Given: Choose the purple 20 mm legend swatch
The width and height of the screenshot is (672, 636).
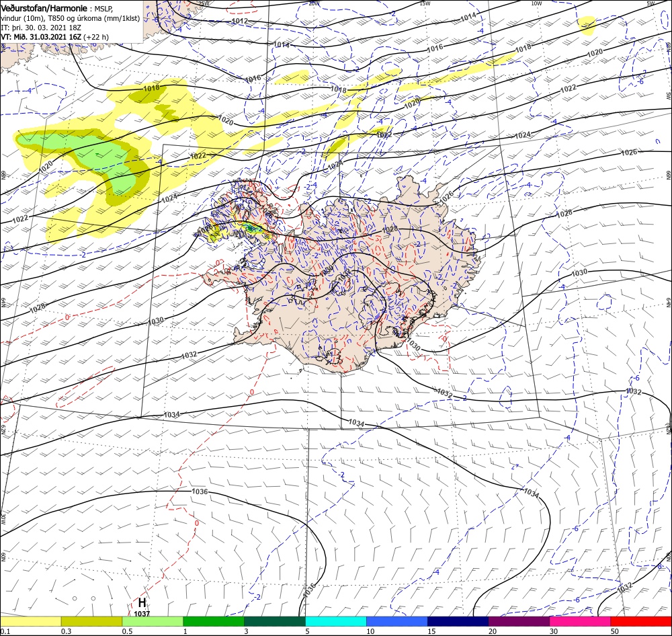Looking at the screenshot, I should (519, 621).
